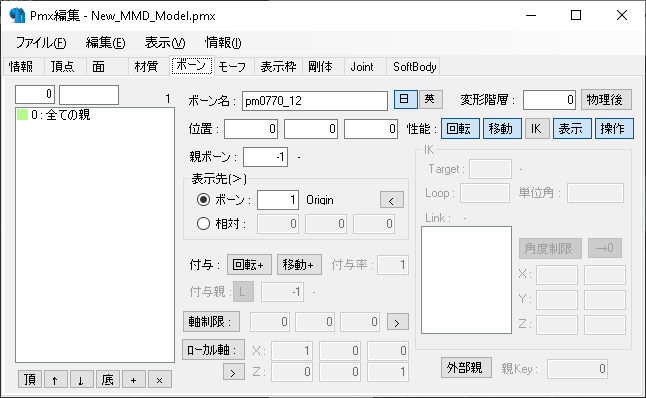Toggle the 操作 capability button
This screenshot has height=398, width=646.
614,129
